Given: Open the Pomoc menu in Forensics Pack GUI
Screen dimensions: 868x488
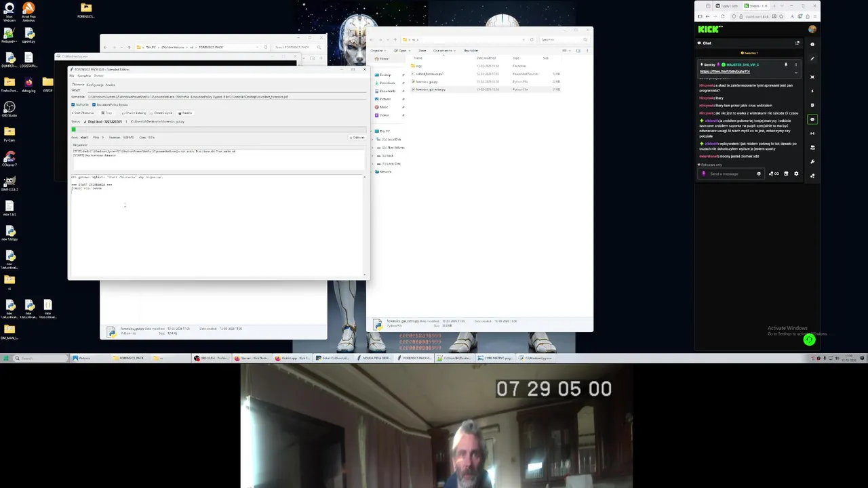Looking at the screenshot, I should (x=99, y=76).
